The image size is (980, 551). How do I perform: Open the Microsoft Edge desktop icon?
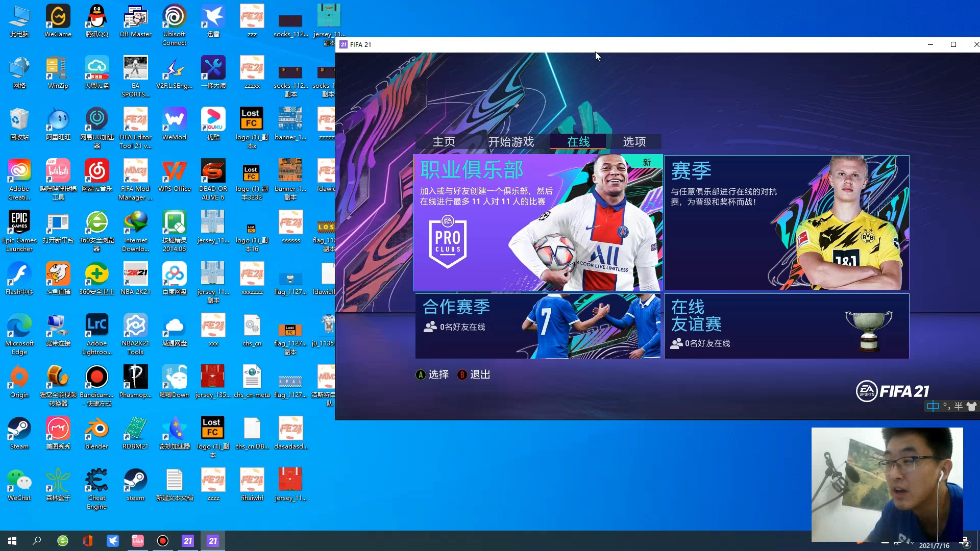(x=19, y=334)
